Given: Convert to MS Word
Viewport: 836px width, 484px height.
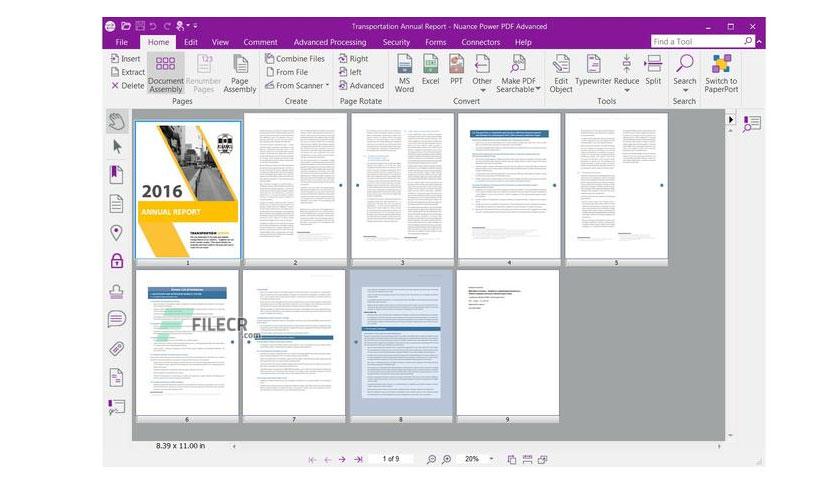Looking at the screenshot, I should [x=405, y=74].
